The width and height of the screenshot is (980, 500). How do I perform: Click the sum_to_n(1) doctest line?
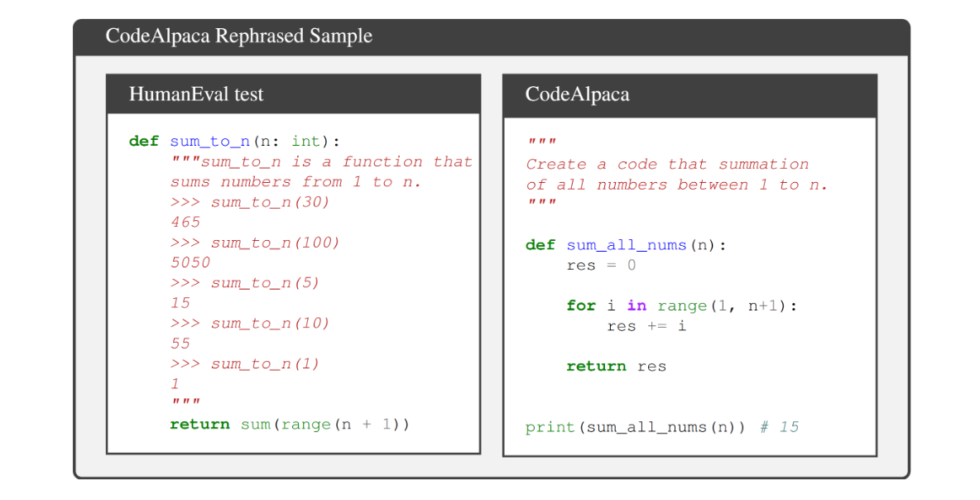point(245,363)
